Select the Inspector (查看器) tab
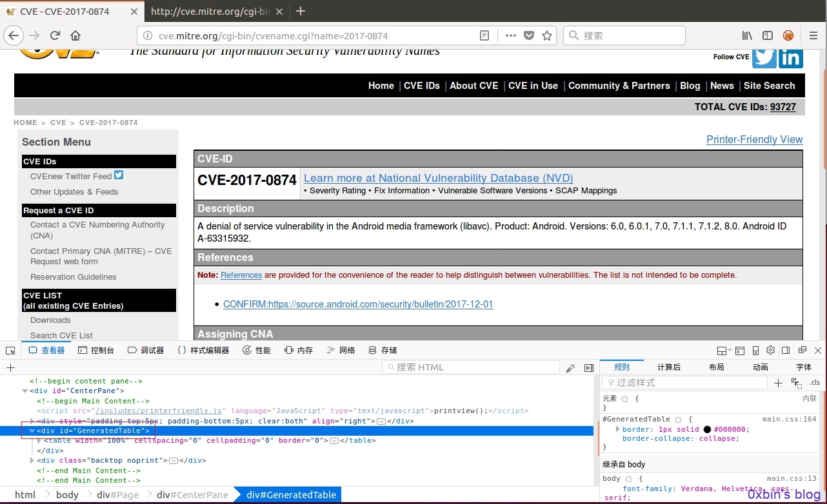Viewport: 827px width, 504px height. tap(46, 351)
